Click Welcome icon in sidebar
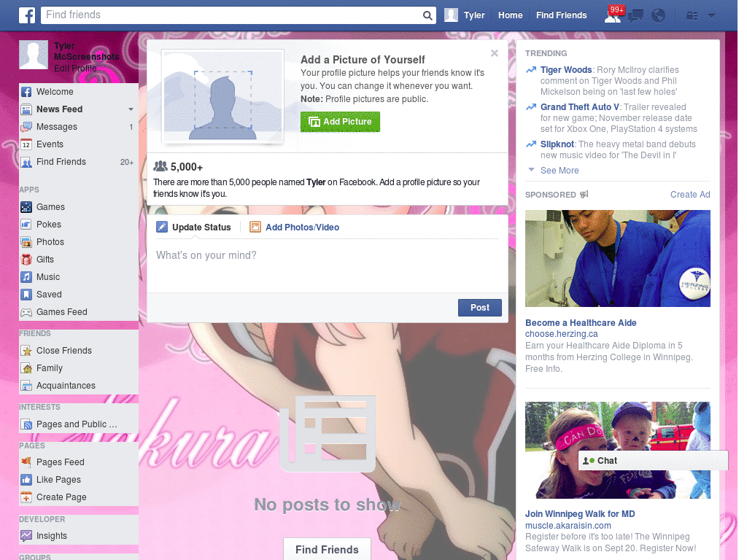Image resolution: width=747 pixels, height=560 pixels. click(26, 92)
